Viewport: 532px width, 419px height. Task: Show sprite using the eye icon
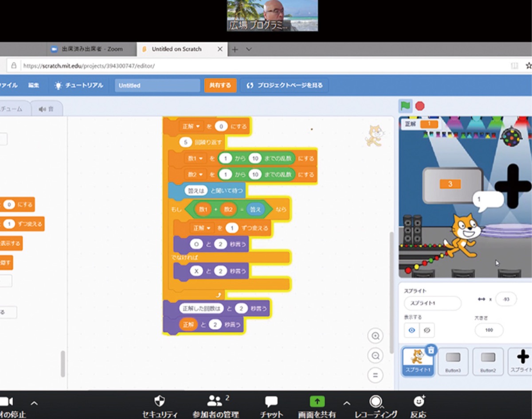point(412,330)
